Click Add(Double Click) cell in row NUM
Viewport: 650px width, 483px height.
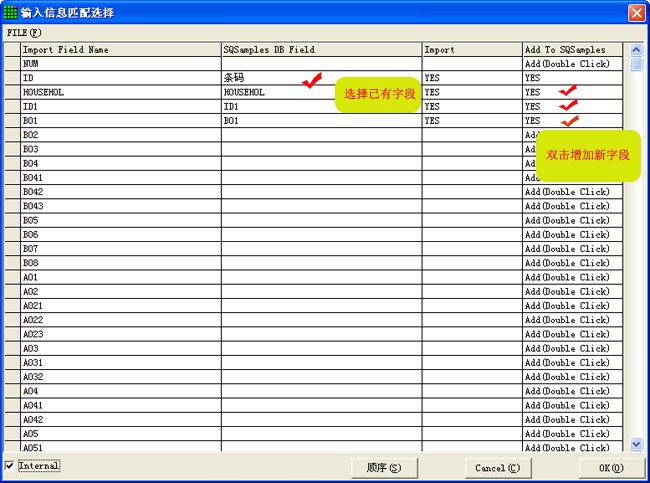tap(572, 63)
